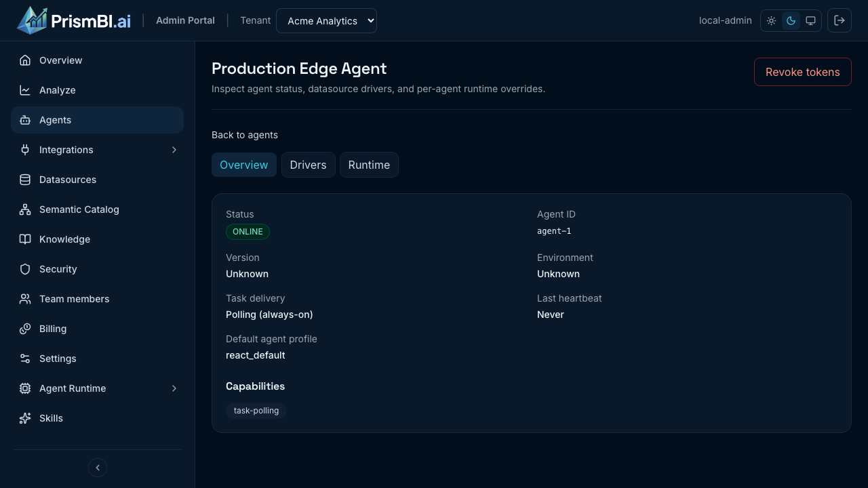Screen dimensions: 868x488
Task: Click the Back to agents link
Action: coord(245,135)
